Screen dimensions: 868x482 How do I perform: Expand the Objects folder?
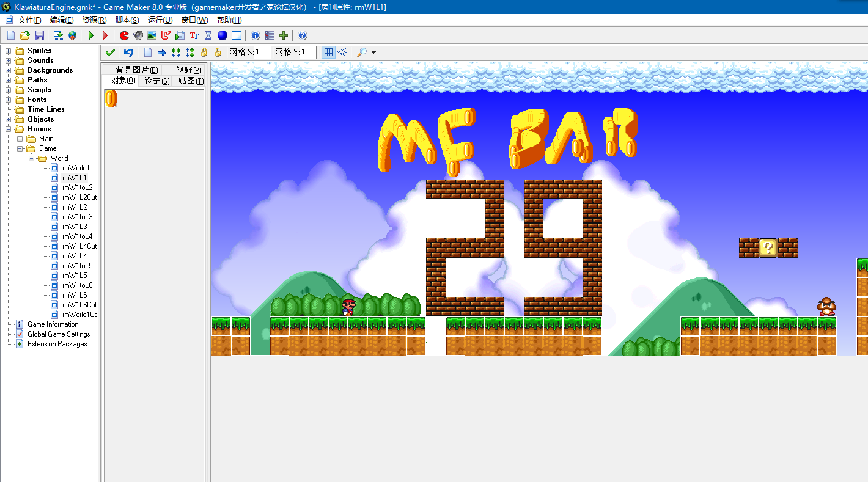point(9,119)
